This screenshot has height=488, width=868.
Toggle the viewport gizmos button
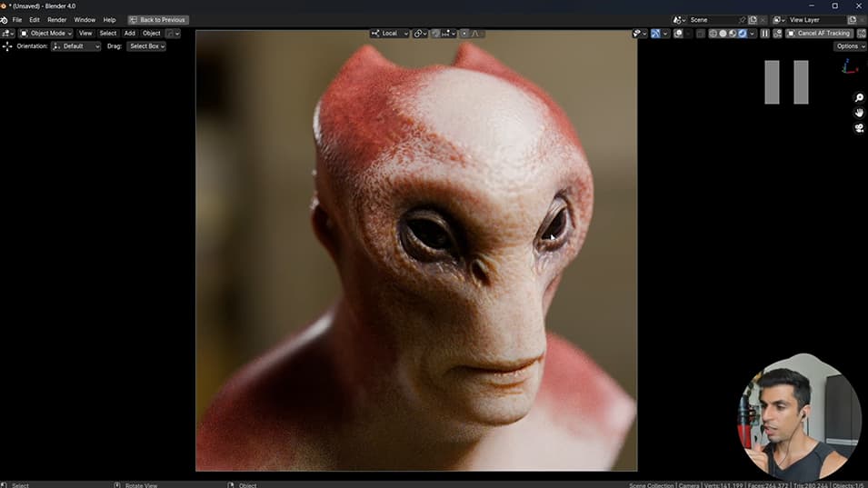(655, 34)
